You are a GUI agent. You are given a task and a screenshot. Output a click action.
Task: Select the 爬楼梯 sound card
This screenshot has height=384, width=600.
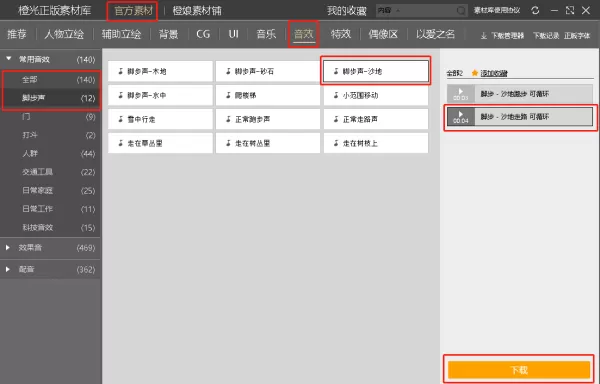(x=268, y=95)
